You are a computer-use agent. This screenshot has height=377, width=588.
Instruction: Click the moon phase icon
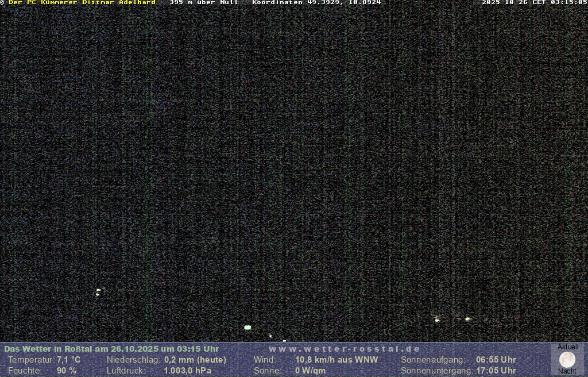point(567,360)
